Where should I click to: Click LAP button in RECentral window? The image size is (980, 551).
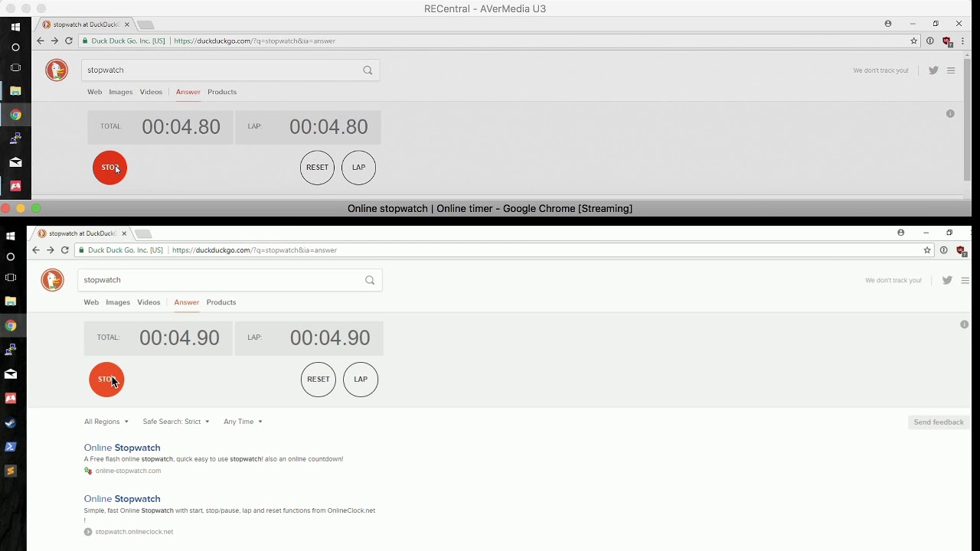[358, 168]
